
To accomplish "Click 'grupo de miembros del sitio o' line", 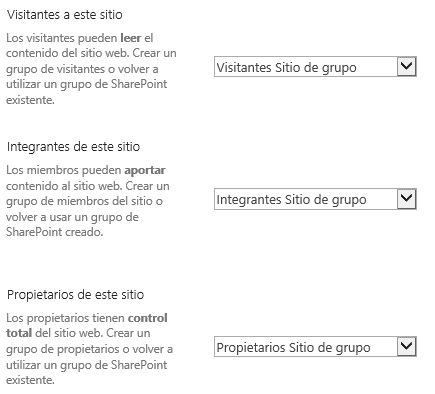I will 84,201.
